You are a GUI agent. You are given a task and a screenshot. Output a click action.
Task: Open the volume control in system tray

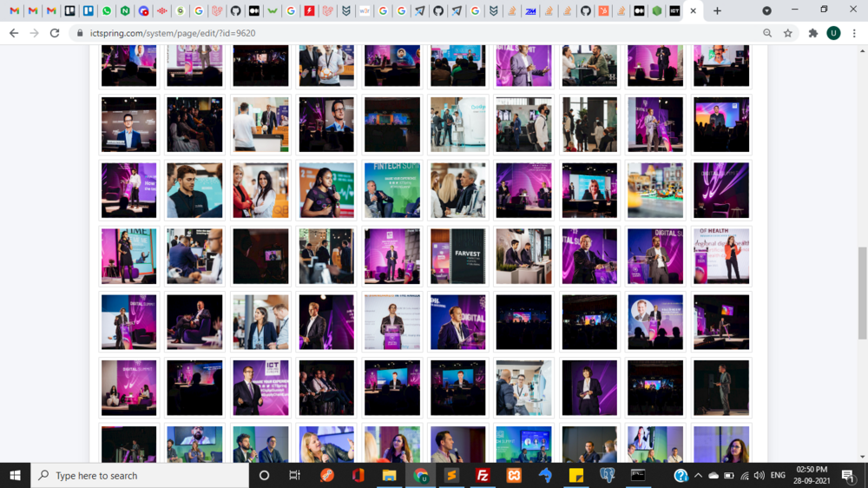coord(759,475)
